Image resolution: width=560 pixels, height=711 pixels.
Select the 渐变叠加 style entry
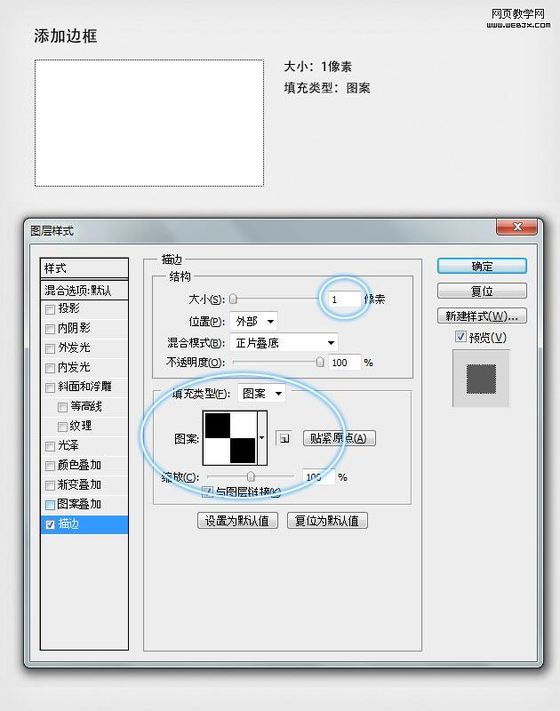tap(84, 485)
